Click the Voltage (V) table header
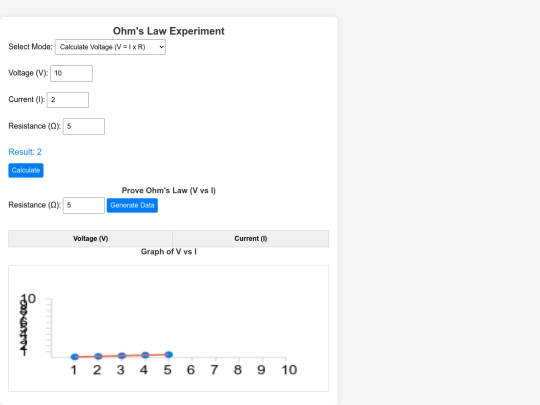Screen dimensions: 540x405 tap(91, 239)
